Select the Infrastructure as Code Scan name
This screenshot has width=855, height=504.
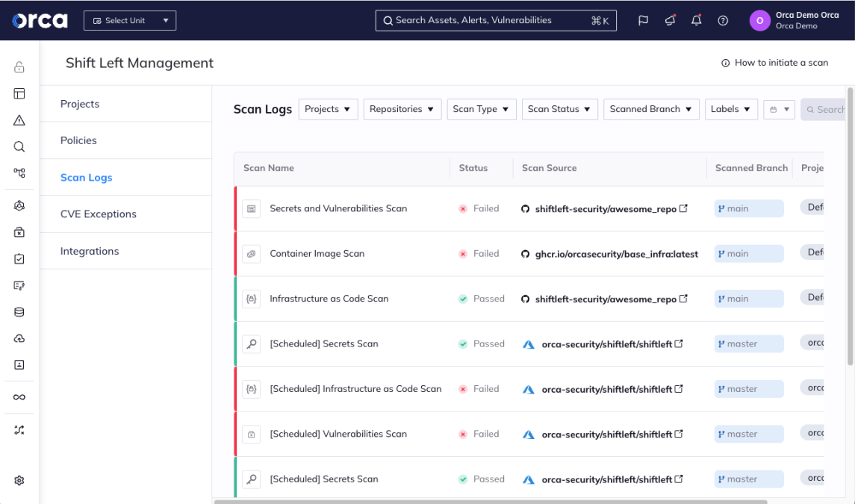pos(329,299)
